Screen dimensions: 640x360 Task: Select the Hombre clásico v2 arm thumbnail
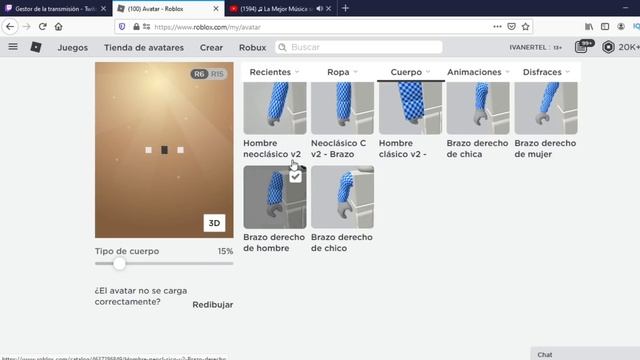[410, 108]
